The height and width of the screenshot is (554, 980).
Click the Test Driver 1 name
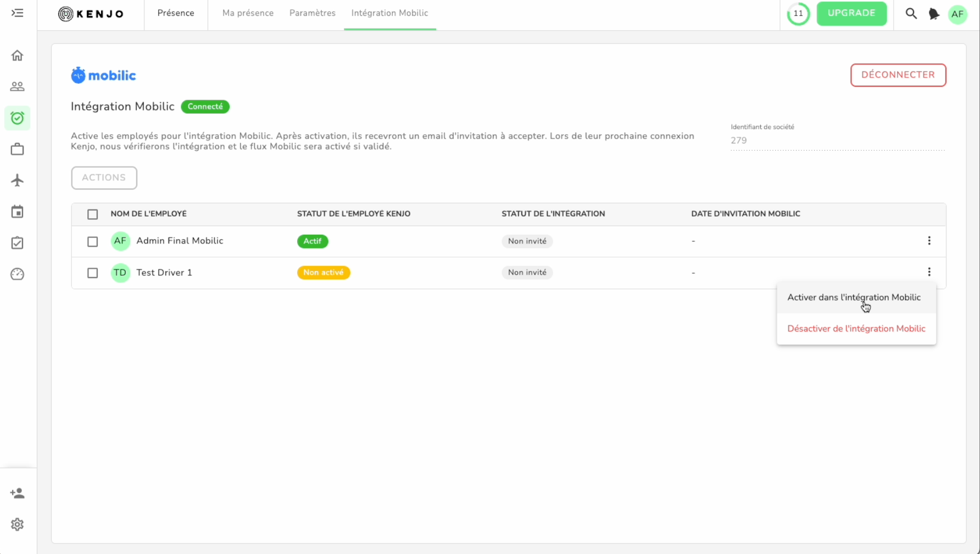tap(164, 273)
